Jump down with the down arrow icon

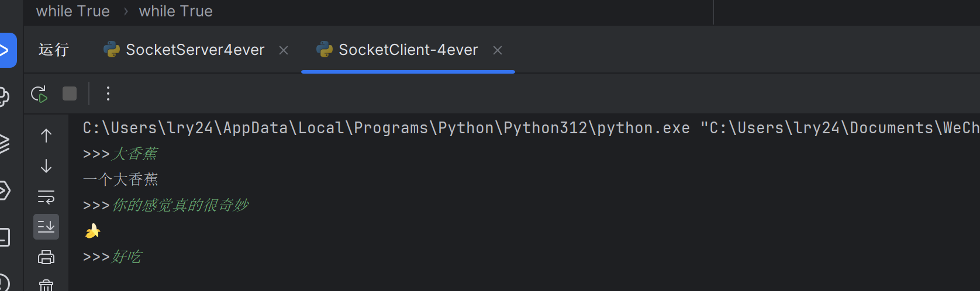point(46,166)
